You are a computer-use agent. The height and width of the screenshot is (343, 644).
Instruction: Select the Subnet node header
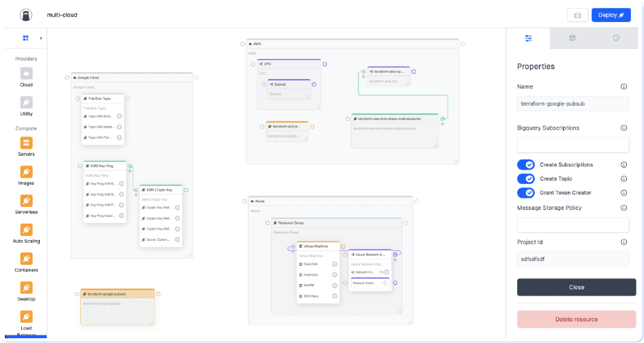pos(289,84)
